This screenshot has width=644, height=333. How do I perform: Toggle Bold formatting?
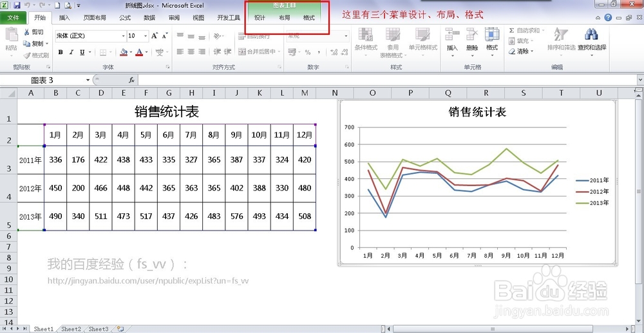61,52
